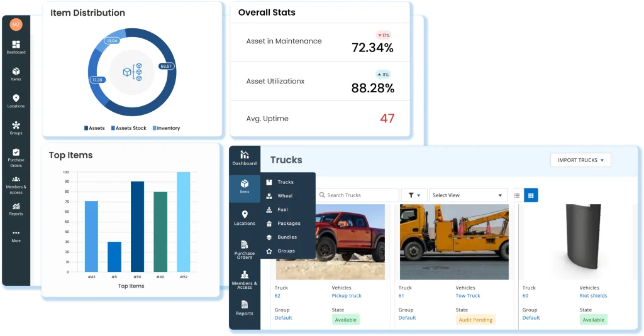
Task: Click the MZ user avatar
Action: pos(16,24)
